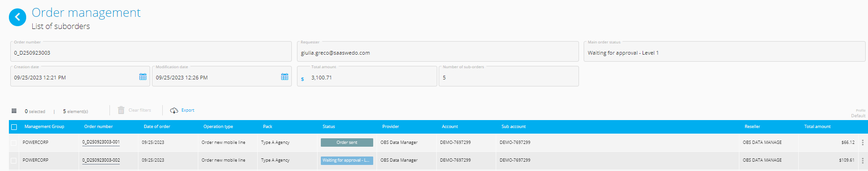
Task: Sort by the Management Group column
Action: tap(44, 127)
